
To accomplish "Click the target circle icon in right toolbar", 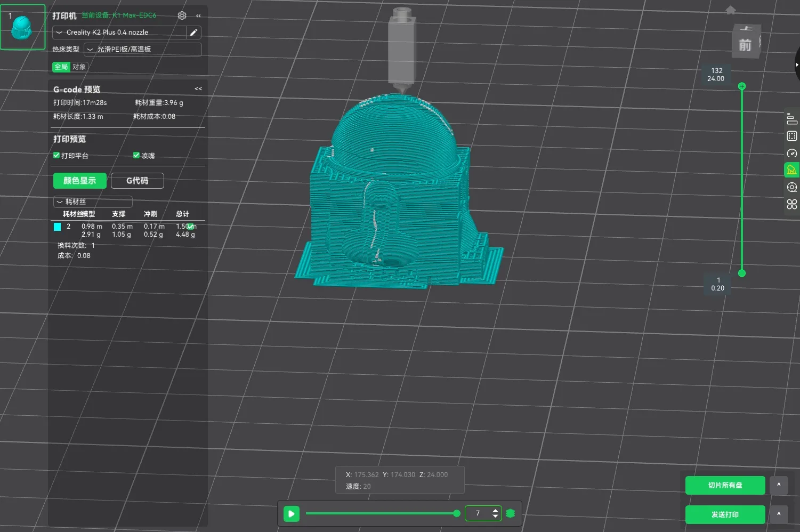I will coord(792,187).
